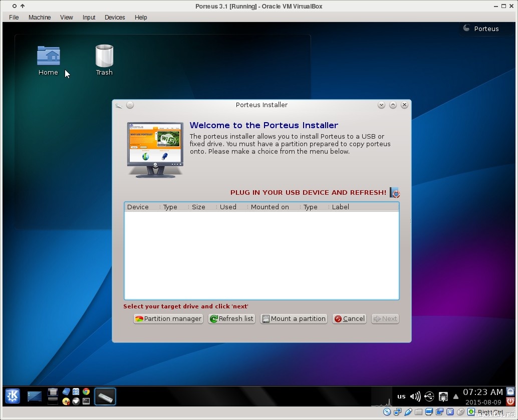Image resolution: width=518 pixels, height=420 pixels.
Task: Click the Mount a partition button
Action: tap(294, 319)
